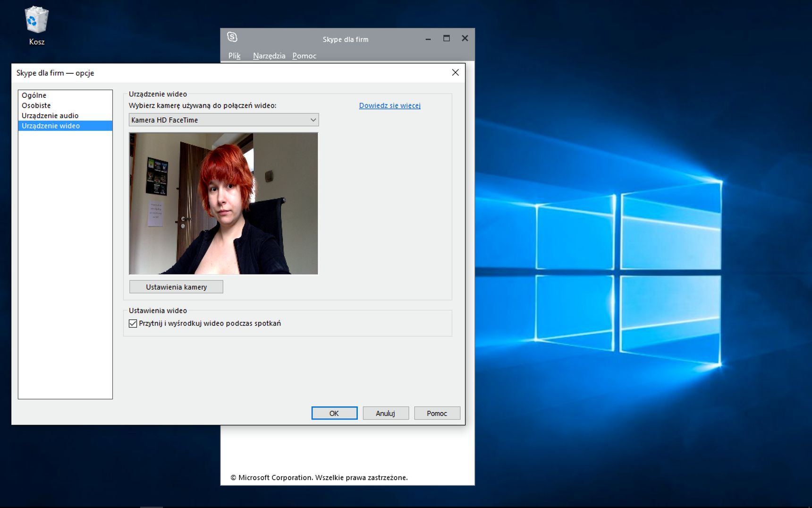
Task: Select Urządzenie wideo category
Action: pos(65,126)
